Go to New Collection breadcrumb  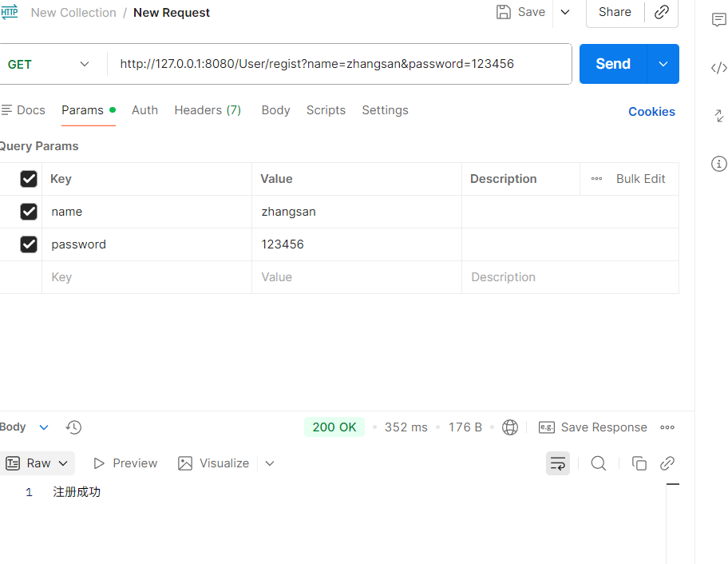[x=73, y=13]
